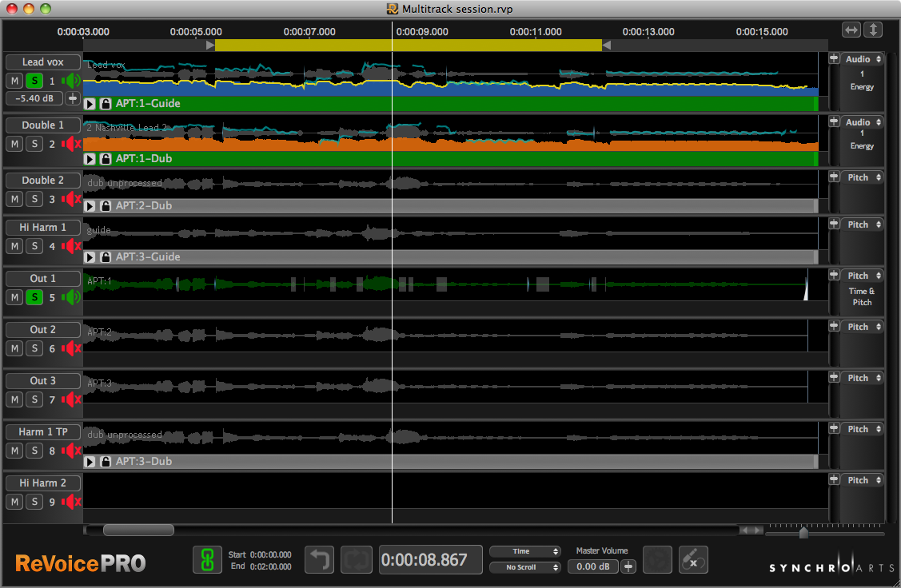The width and height of the screenshot is (901, 588).
Task: Click the Harm 1 TP track name button
Action: (43, 432)
